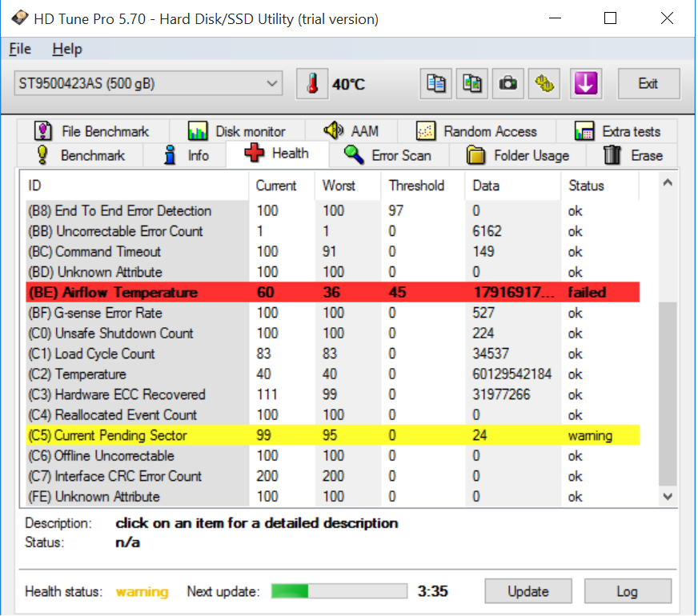Click the AAM speaker icon
This screenshot has height=616, width=698.
(334, 130)
